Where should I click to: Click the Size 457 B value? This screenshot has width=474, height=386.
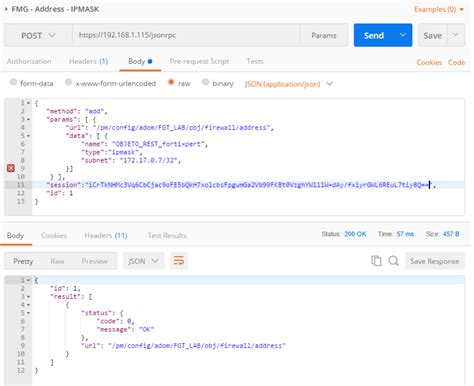[451, 234]
